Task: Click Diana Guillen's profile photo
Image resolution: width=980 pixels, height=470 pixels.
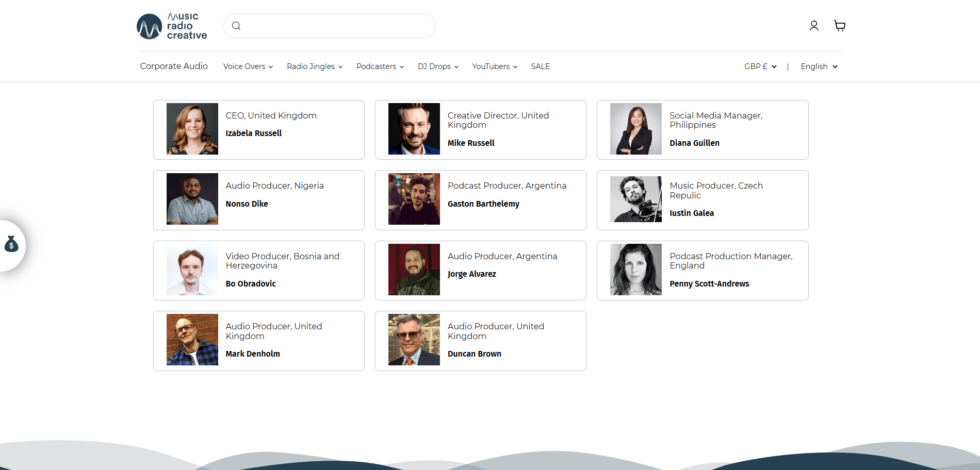Action: coord(636,129)
